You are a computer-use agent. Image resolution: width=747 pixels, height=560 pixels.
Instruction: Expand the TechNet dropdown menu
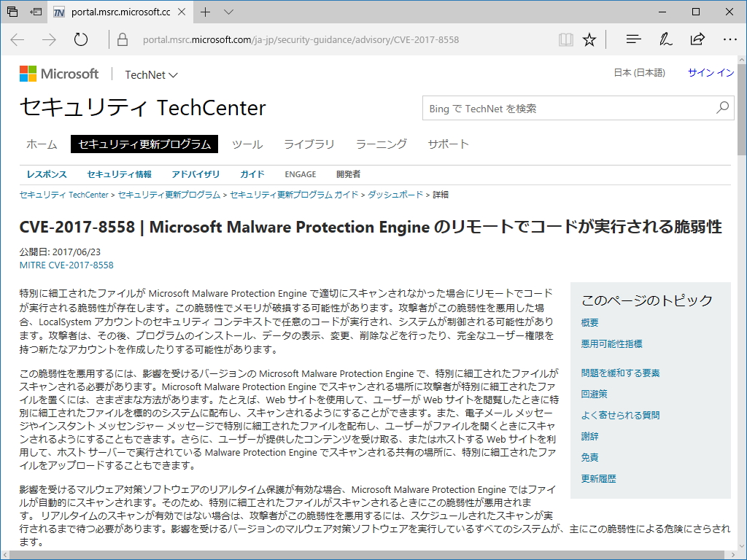pyautogui.click(x=150, y=74)
